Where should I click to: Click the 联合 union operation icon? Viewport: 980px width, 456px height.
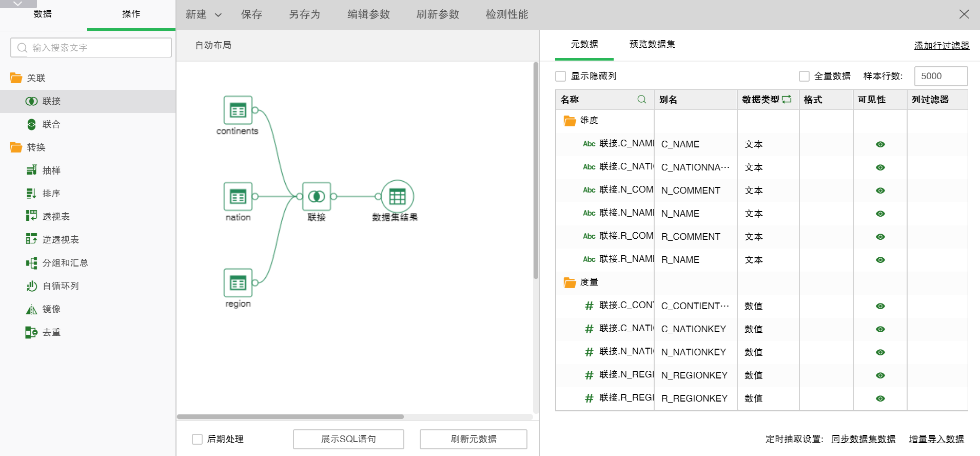pyautogui.click(x=31, y=124)
